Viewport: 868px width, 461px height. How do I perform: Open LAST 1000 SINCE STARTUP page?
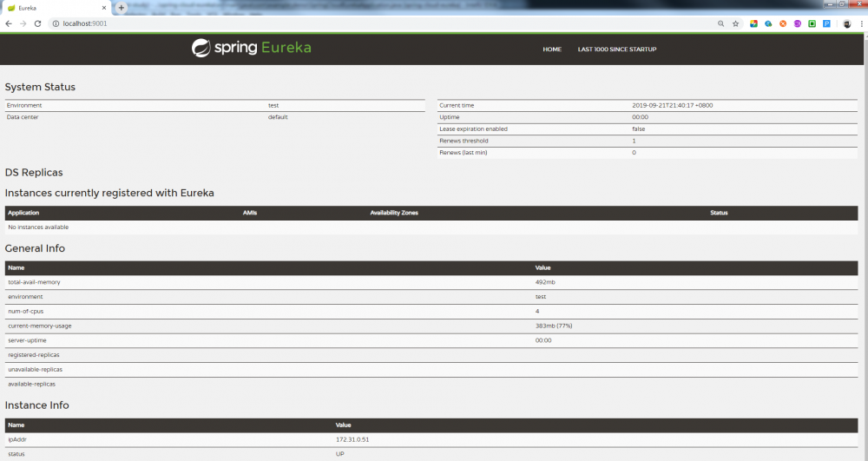[617, 49]
